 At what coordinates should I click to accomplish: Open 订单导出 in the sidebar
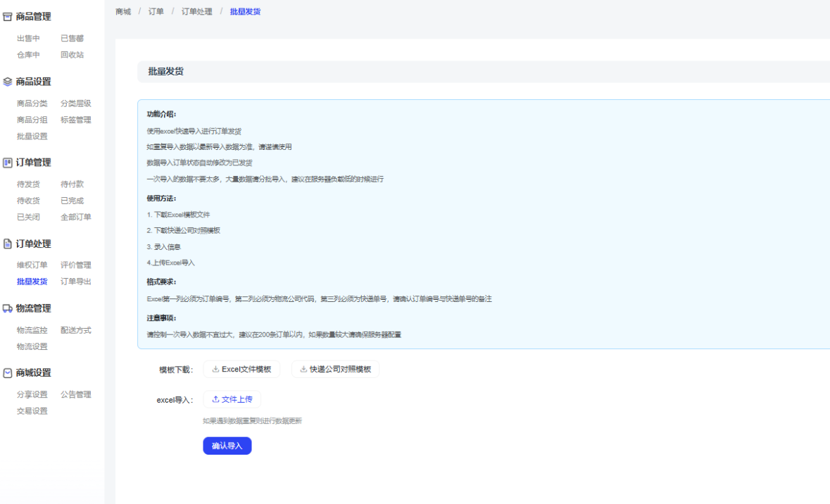[x=75, y=282]
